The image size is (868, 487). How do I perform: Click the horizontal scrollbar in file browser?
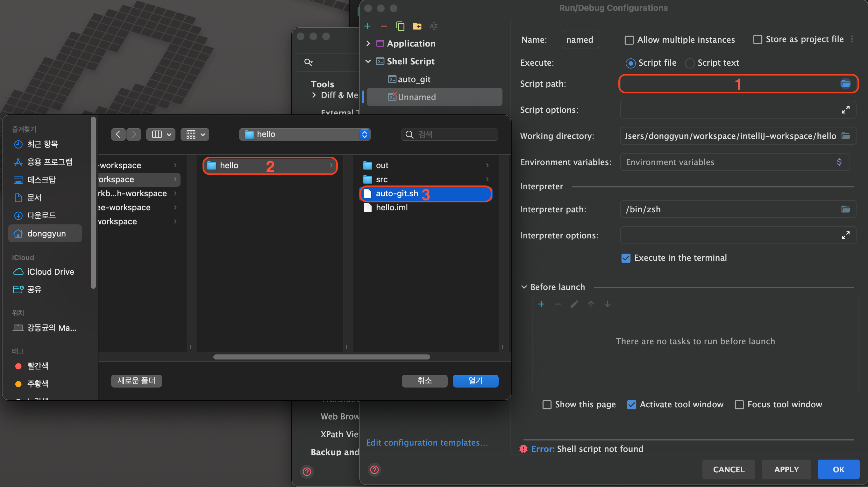(x=322, y=357)
